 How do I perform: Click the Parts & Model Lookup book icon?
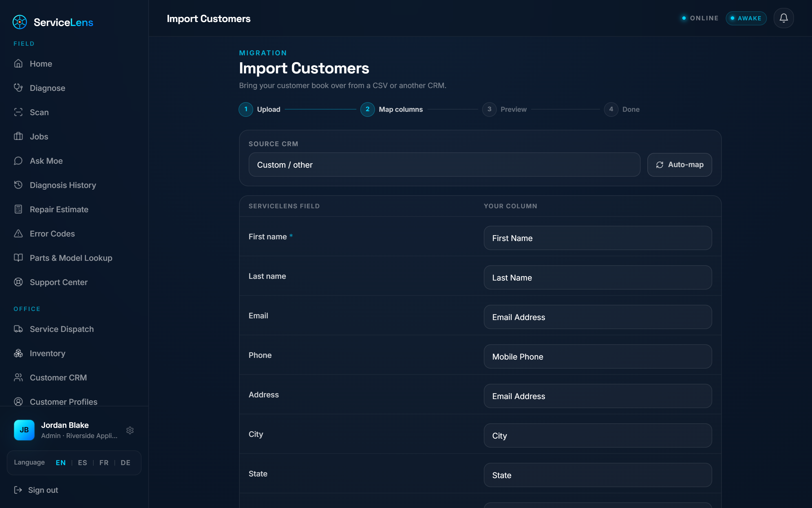click(x=18, y=258)
